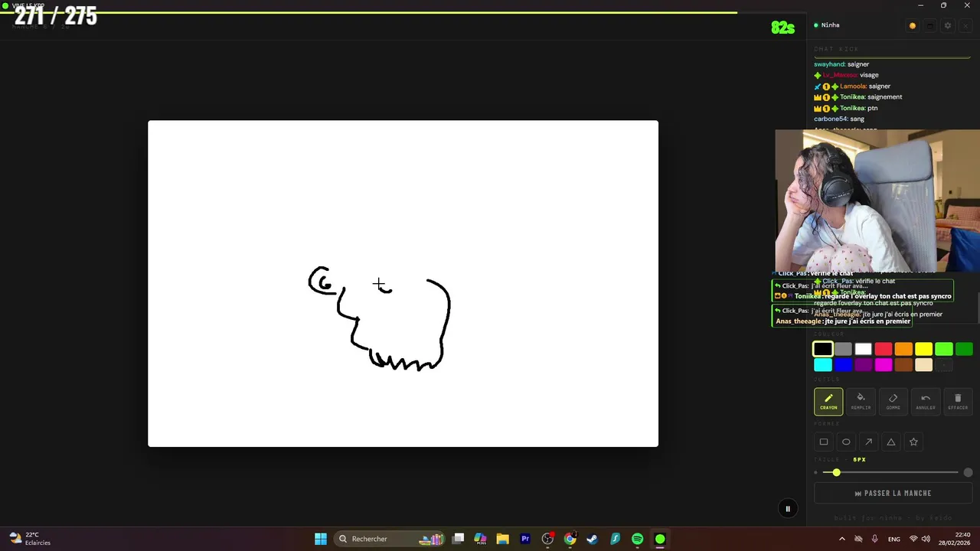Screen dimensions: 980x551
Task: Choose the arrow shape tool
Action: (868, 442)
